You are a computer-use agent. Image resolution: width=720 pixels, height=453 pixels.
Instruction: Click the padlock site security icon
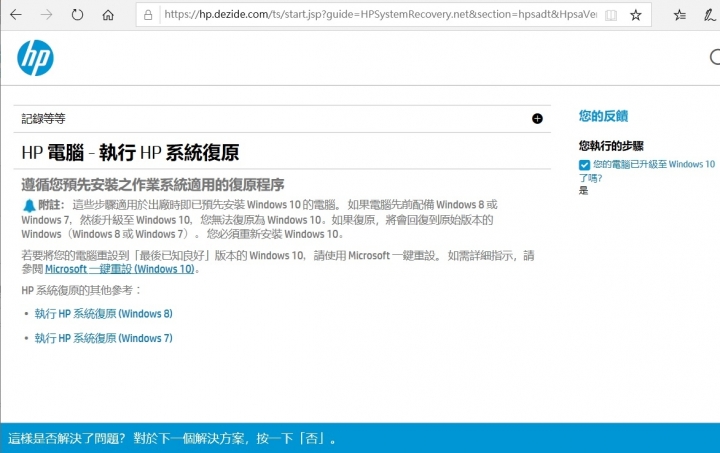[x=148, y=15]
